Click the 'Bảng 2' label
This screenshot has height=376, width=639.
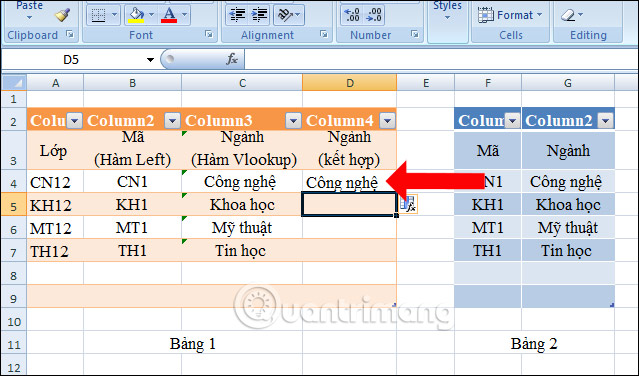tap(534, 344)
